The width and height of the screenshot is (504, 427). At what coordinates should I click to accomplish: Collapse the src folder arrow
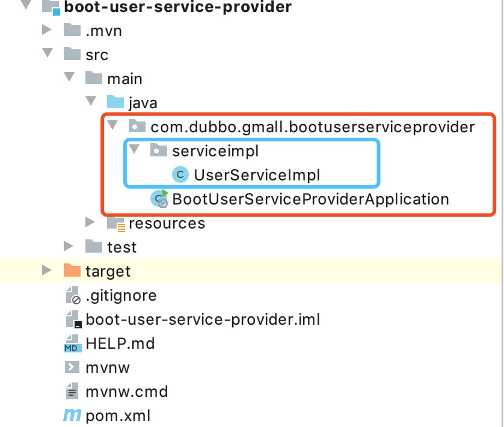point(48,53)
